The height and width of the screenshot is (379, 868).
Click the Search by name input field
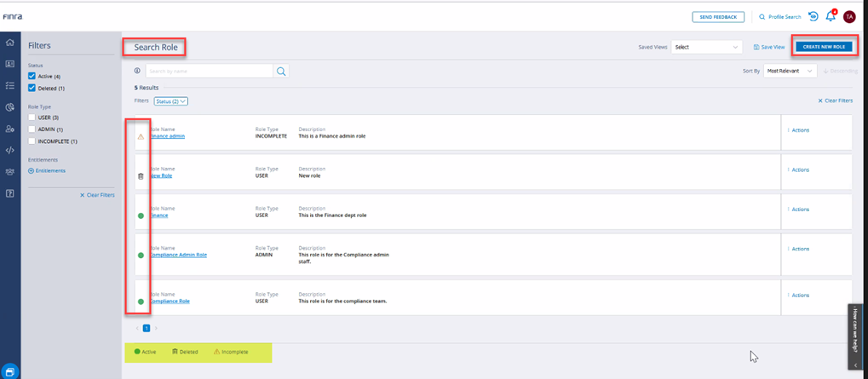[209, 72]
